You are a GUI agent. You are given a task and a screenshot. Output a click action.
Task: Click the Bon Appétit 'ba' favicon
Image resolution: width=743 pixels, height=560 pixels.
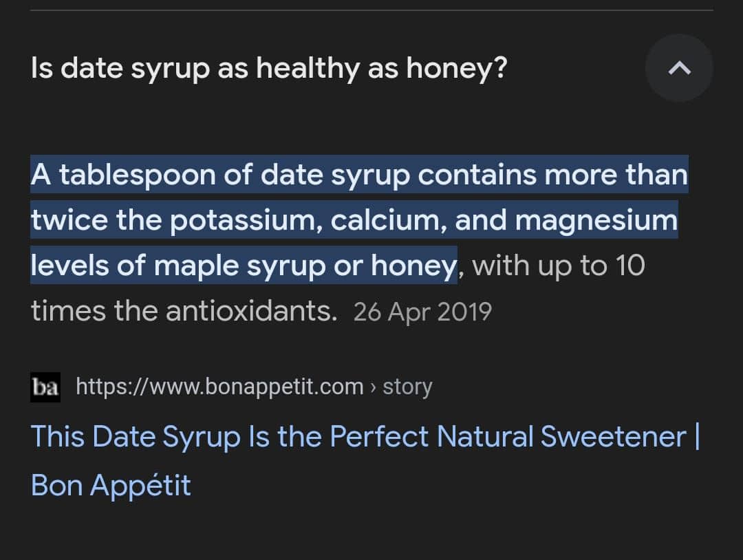click(x=45, y=387)
